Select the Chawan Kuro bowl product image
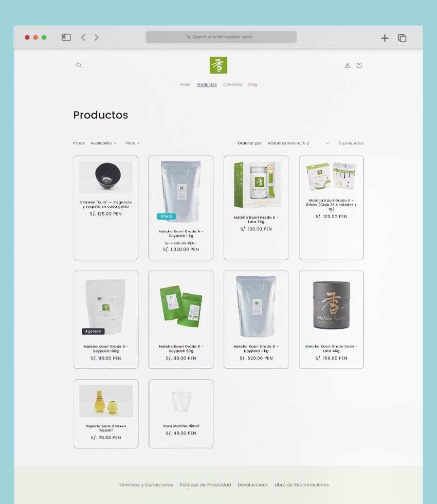 click(x=106, y=177)
